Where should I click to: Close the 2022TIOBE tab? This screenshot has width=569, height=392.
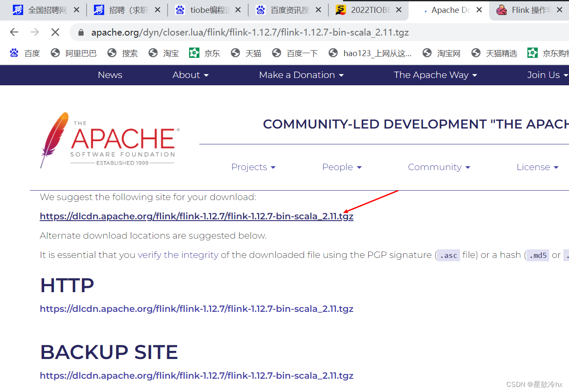[399, 10]
